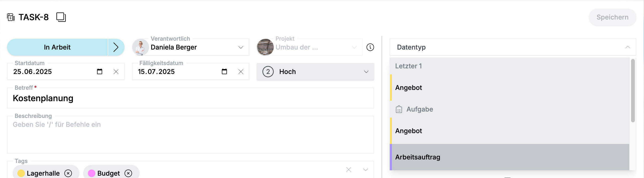644x178 pixels.
Task: Click Daniela Berger's avatar picture
Action: point(141,47)
